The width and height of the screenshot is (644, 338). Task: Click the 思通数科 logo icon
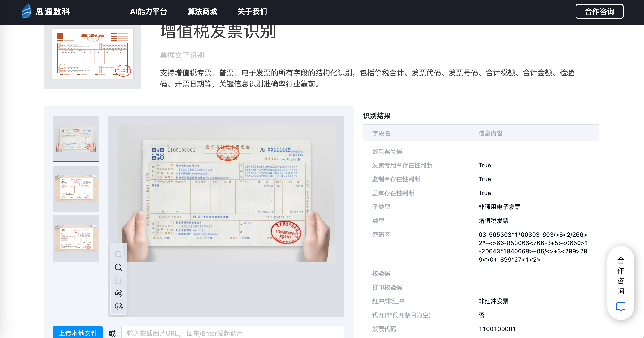pyautogui.click(x=27, y=11)
